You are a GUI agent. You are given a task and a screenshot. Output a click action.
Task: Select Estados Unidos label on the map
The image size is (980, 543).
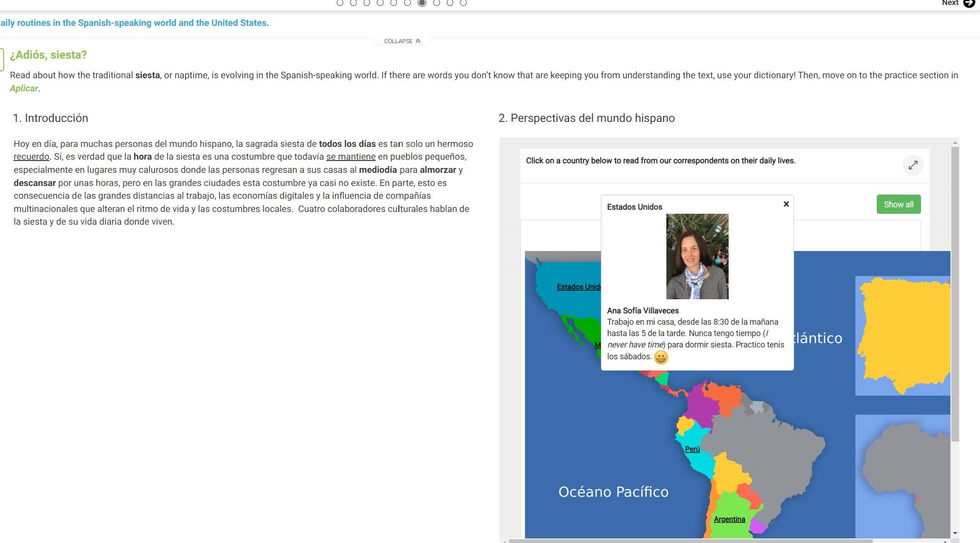point(579,287)
